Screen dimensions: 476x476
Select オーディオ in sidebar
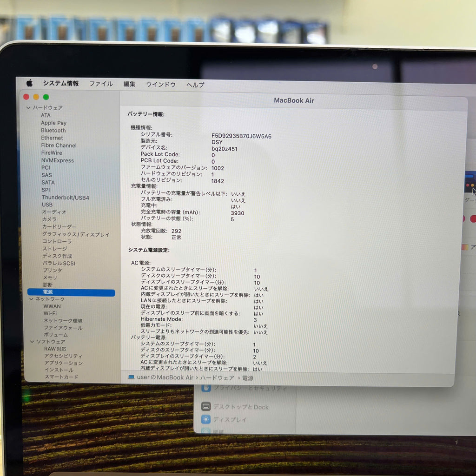coord(54,212)
